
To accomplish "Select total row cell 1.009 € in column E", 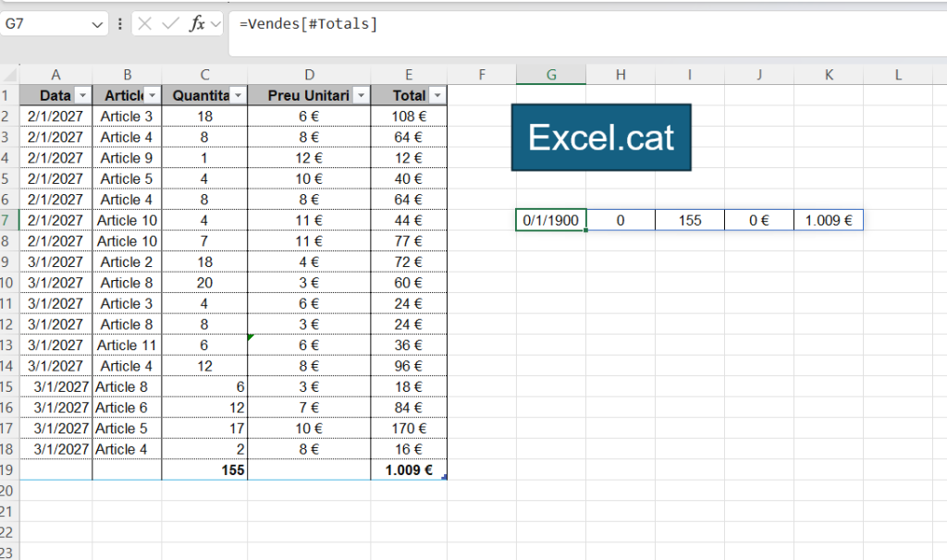I will [409, 470].
